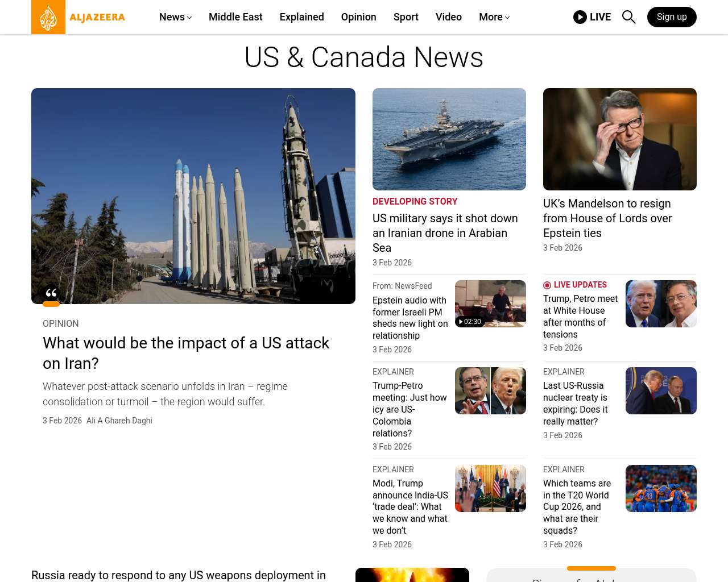Open the T20 World Cup cricket thumbnail
Screen dimensions: 728x582
coord(661,488)
